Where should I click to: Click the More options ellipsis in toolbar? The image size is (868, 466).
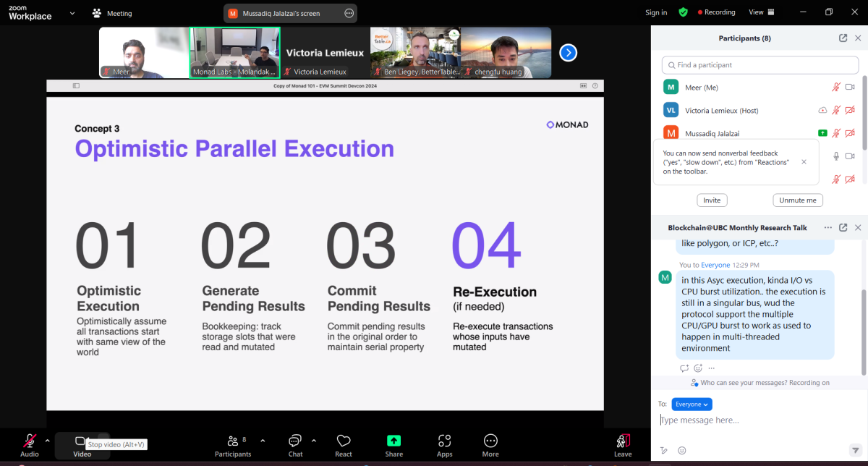point(490,441)
